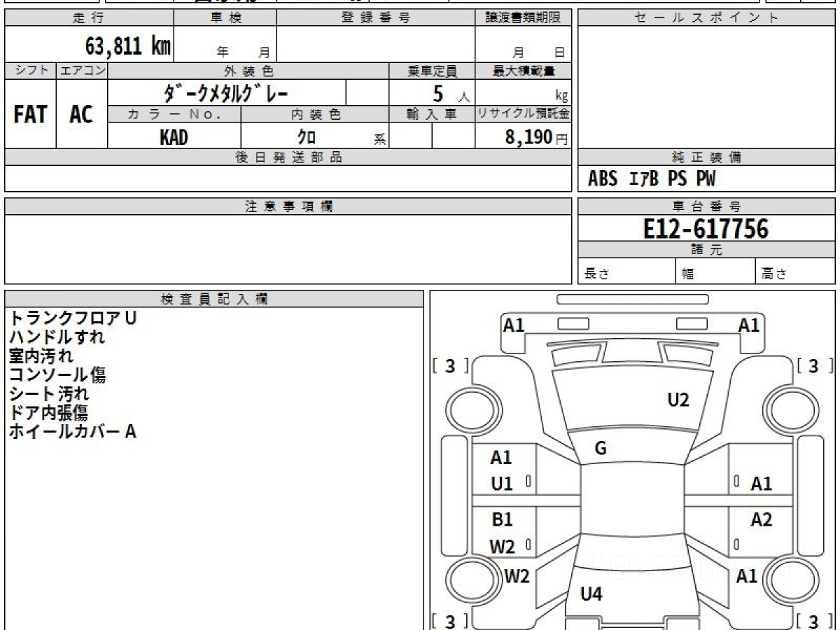Click the 最大積載量 header
The height and width of the screenshot is (630, 840).
coord(524,71)
